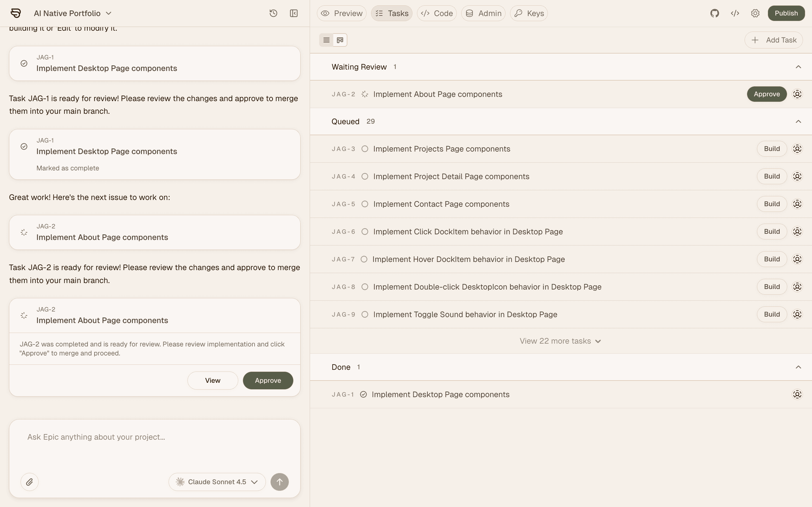Open chat history clock icon

coord(273,14)
